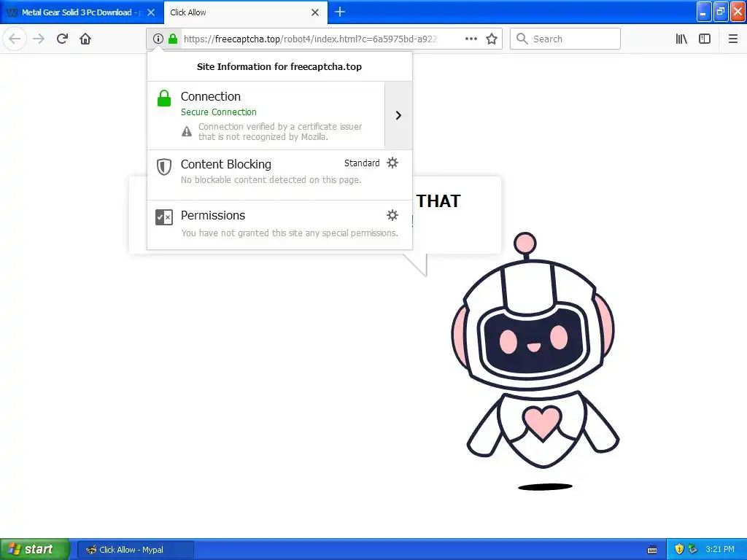Click the green padlock in address bar

173,39
